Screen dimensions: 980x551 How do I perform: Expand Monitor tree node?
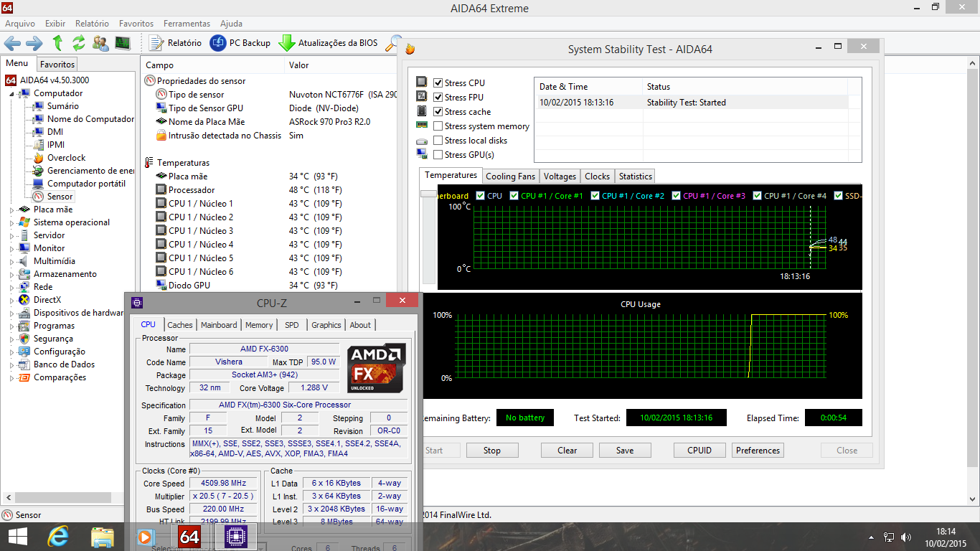tap(11, 248)
